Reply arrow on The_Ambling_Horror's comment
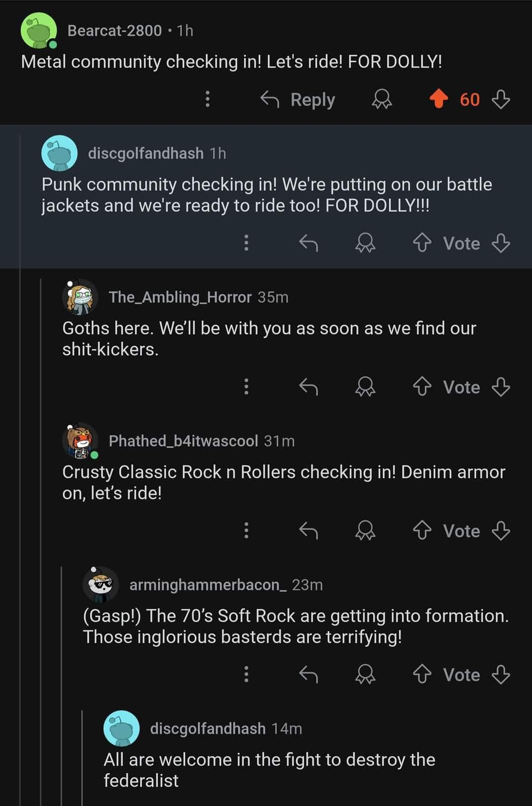The height and width of the screenshot is (806, 532). [x=309, y=387]
